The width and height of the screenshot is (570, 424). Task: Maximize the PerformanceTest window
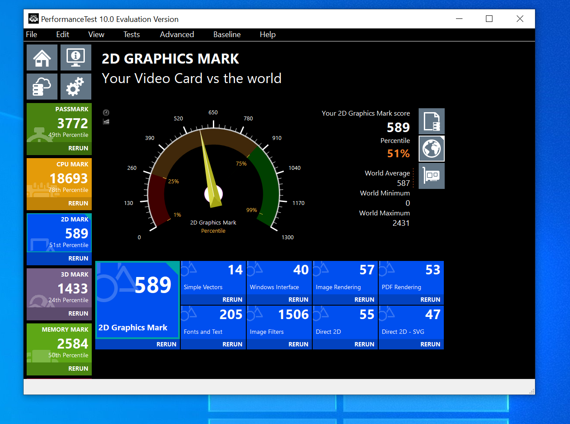pos(489,19)
